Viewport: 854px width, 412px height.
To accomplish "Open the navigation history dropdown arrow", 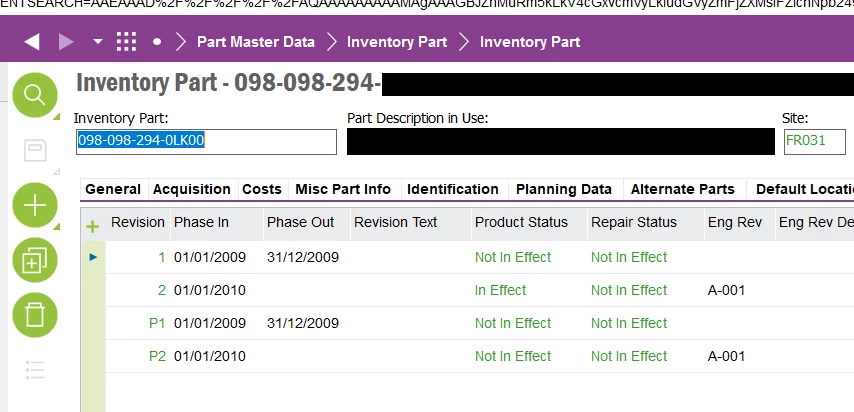I will [x=97, y=42].
